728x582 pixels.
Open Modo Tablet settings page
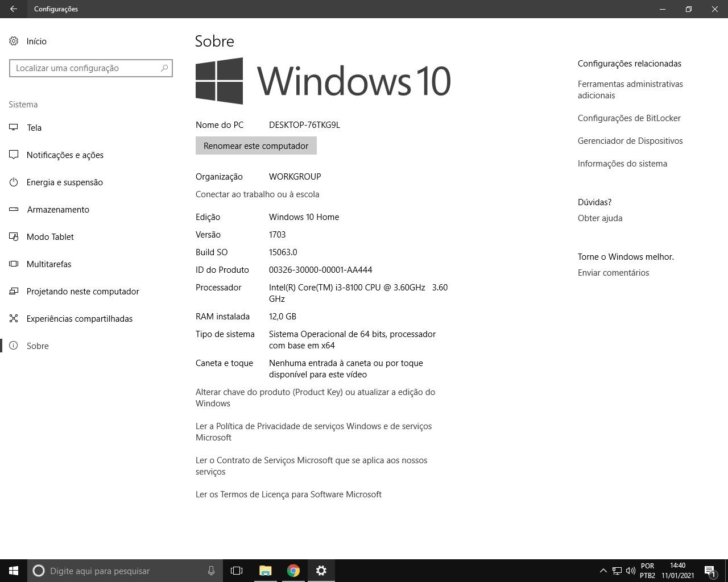(x=91, y=236)
